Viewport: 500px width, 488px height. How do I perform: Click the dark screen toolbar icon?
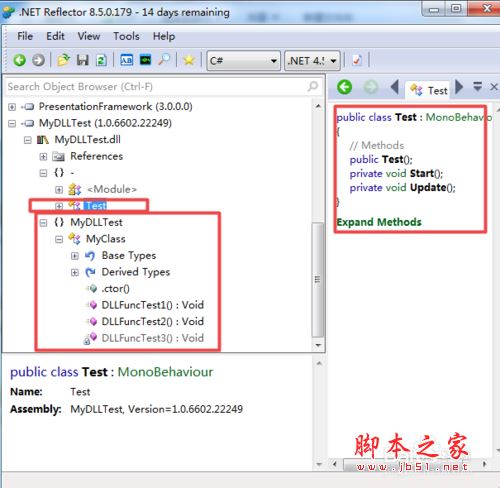coord(145,60)
